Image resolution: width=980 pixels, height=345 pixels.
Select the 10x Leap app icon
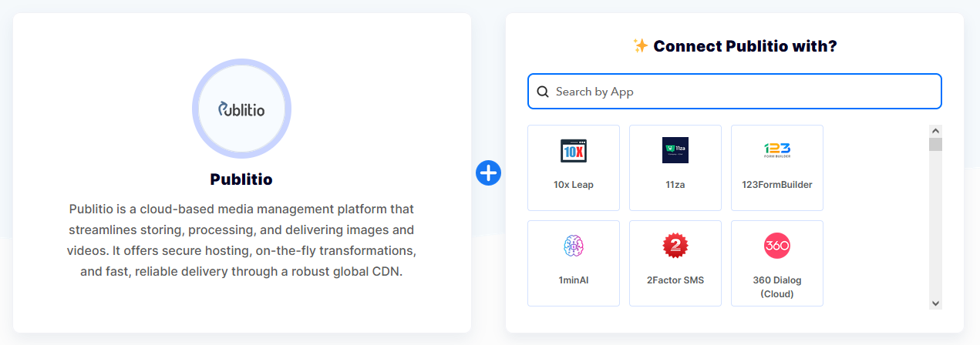(x=574, y=151)
